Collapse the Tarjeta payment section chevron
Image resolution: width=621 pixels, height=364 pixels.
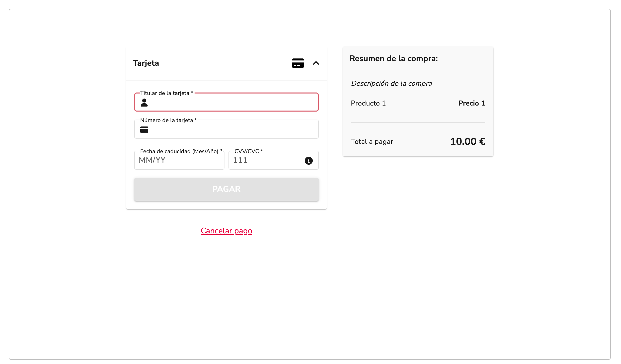(x=316, y=63)
